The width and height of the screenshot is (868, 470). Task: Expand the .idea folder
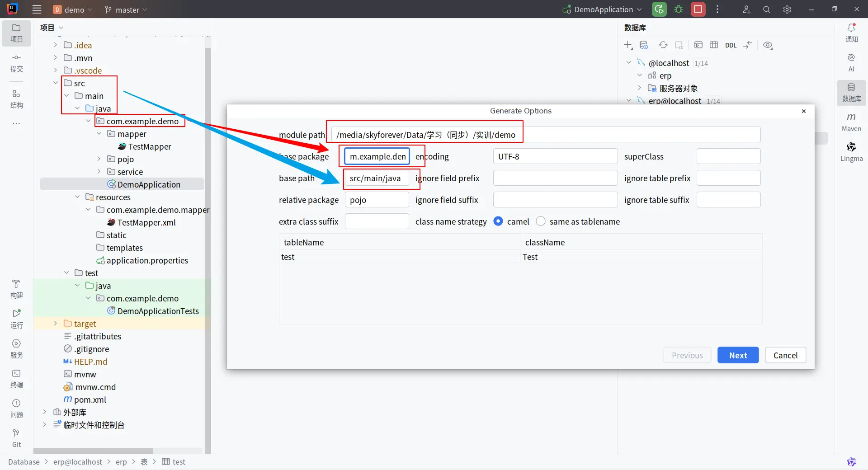[x=55, y=45]
